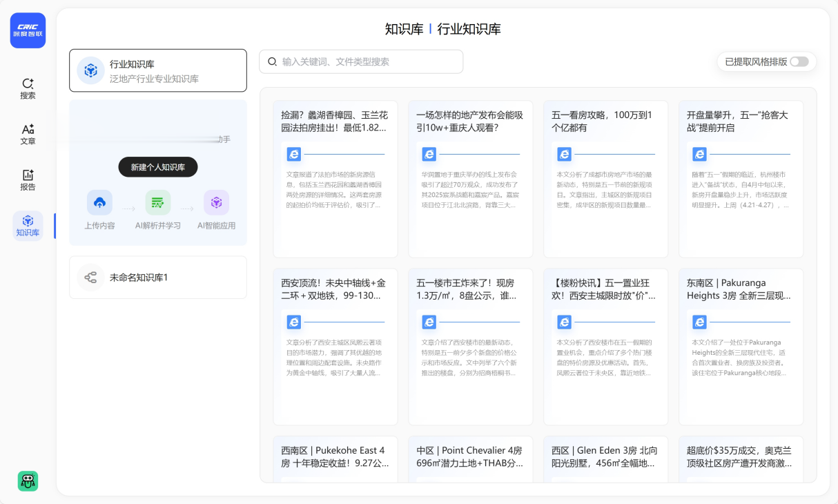Screen dimensions: 838x504
Task: Click the search magnifier icon
Action: coord(272,61)
